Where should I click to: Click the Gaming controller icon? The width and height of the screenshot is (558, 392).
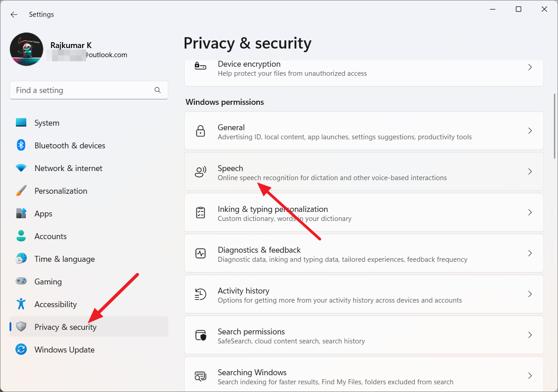pos(21,281)
